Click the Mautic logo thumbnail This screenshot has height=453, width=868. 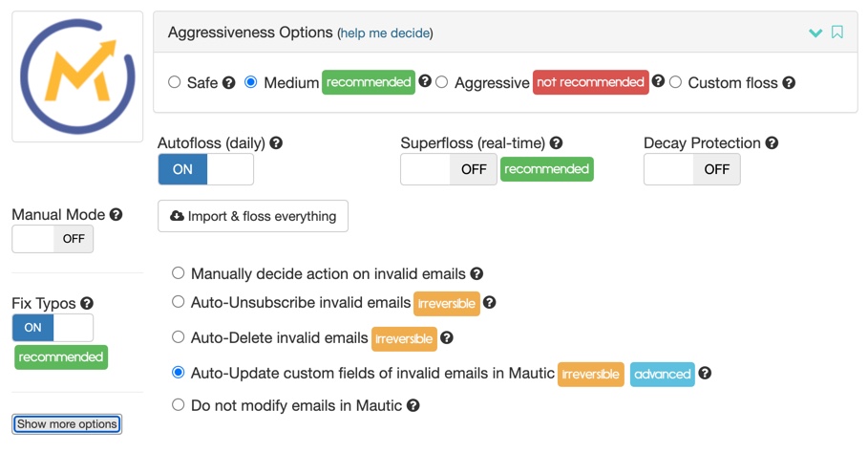point(77,76)
